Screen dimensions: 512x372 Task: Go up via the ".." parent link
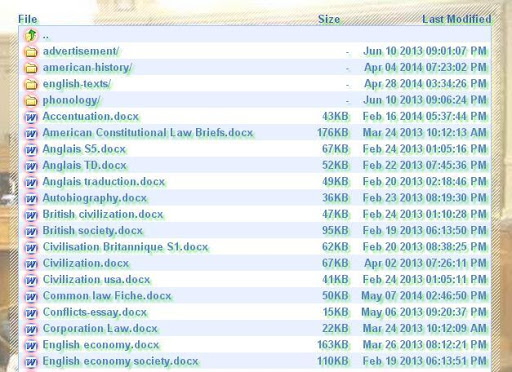click(x=46, y=36)
